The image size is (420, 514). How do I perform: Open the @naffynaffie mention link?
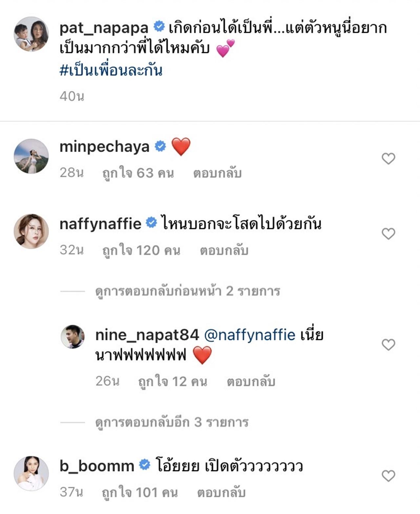point(249,335)
